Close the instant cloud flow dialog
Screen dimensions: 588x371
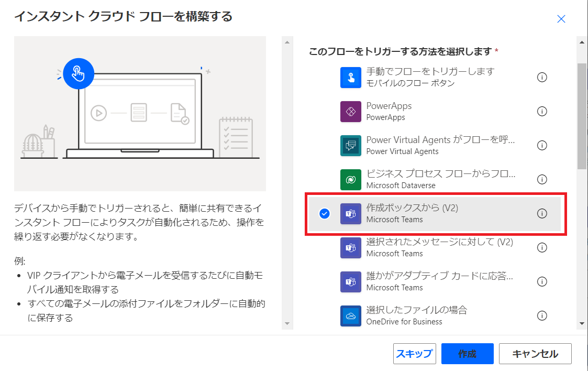[561, 19]
